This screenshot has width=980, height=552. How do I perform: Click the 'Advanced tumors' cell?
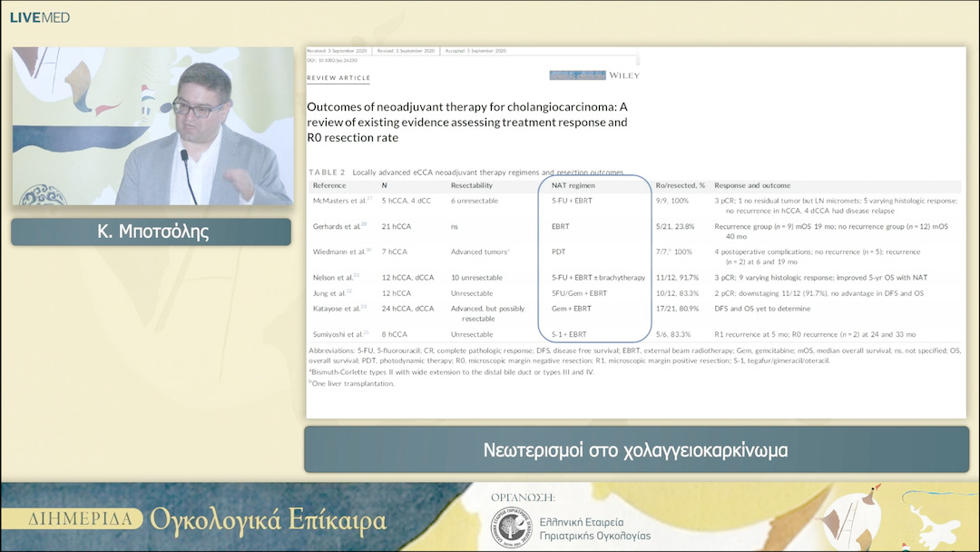tap(480, 251)
